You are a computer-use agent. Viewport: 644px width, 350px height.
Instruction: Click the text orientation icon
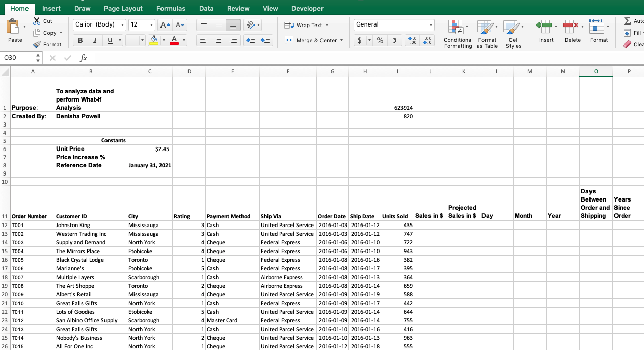pos(251,25)
